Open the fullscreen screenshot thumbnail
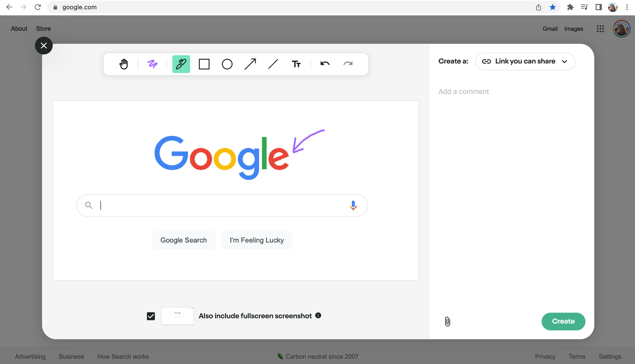The height and width of the screenshot is (364, 635). point(177,316)
